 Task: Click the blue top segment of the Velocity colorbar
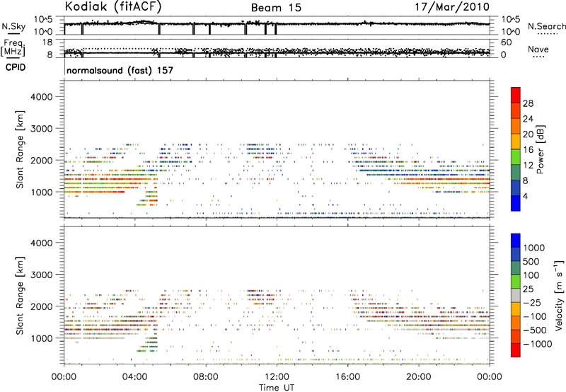click(x=516, y=240)
